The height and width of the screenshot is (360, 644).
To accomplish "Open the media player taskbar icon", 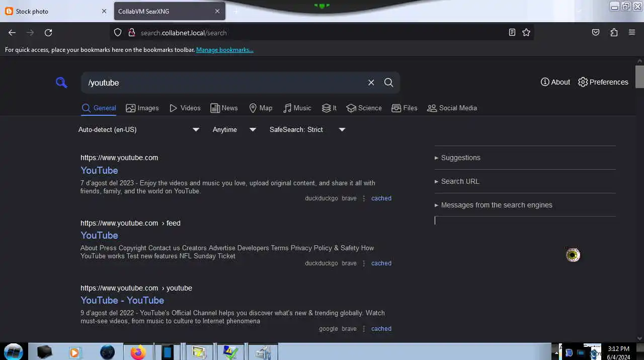I will point(75,352).
